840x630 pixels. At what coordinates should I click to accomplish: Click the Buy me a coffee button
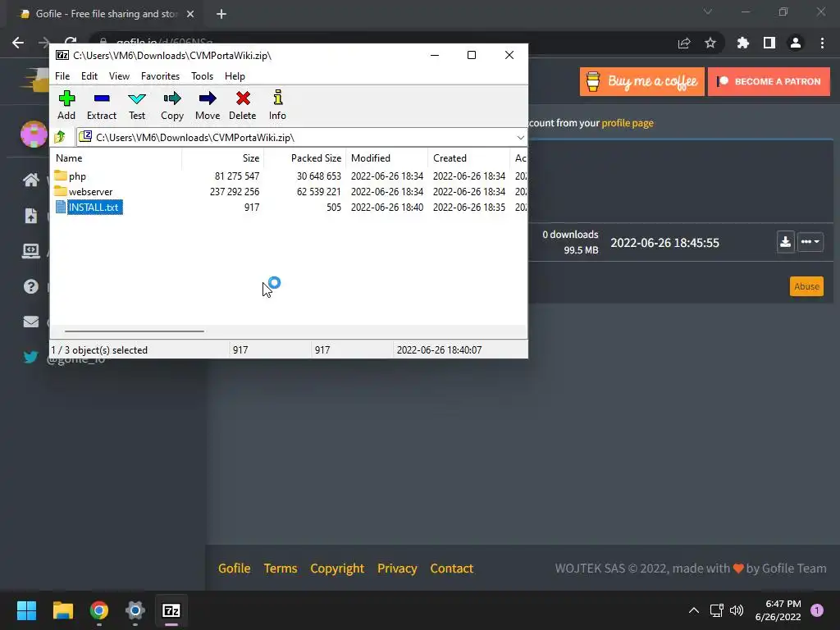coord(641,81)
